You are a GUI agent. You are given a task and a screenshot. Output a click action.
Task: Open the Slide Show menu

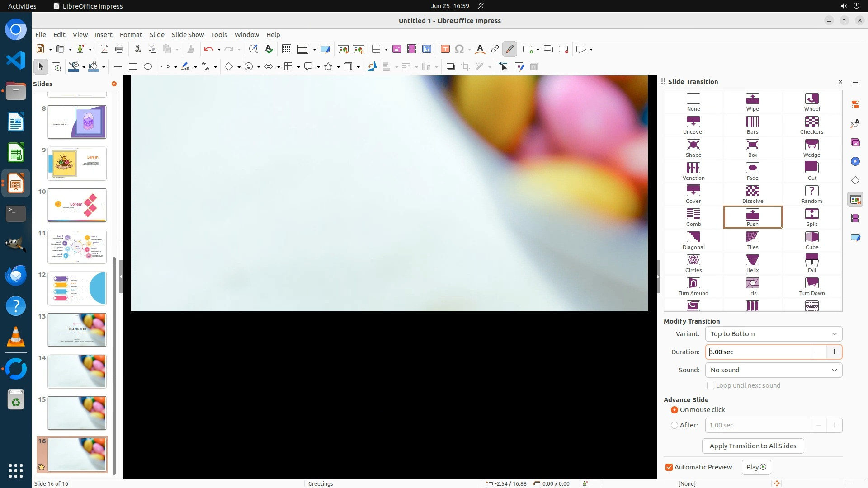tap(188, 35)
